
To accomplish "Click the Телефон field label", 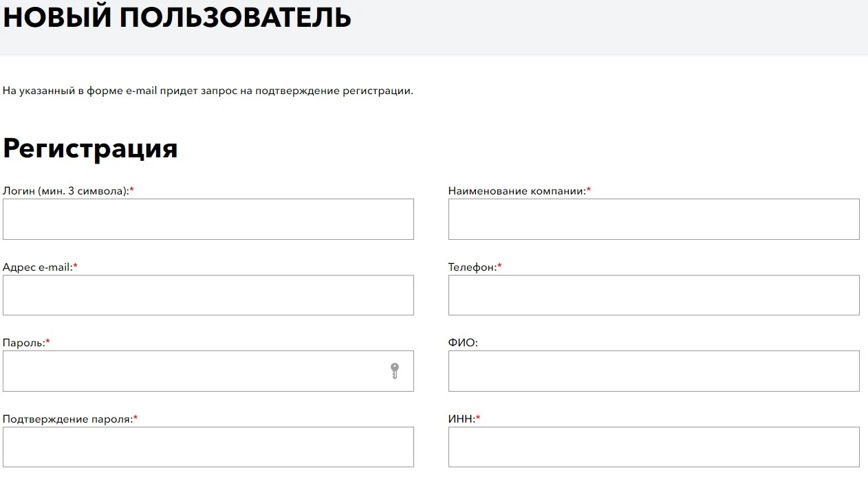I will (x=470, y=267).
